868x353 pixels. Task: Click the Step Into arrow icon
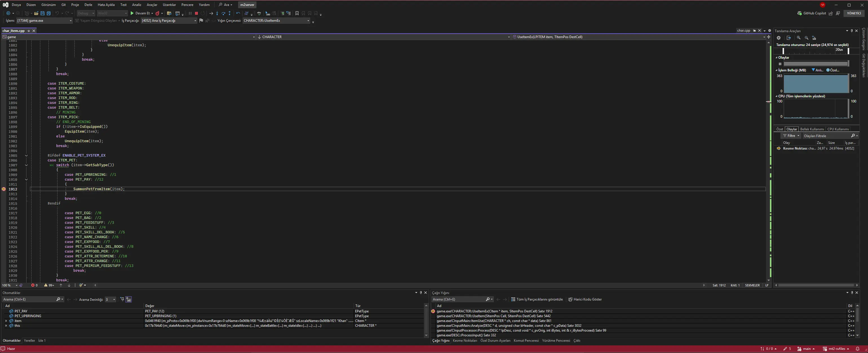coord(217,13)
